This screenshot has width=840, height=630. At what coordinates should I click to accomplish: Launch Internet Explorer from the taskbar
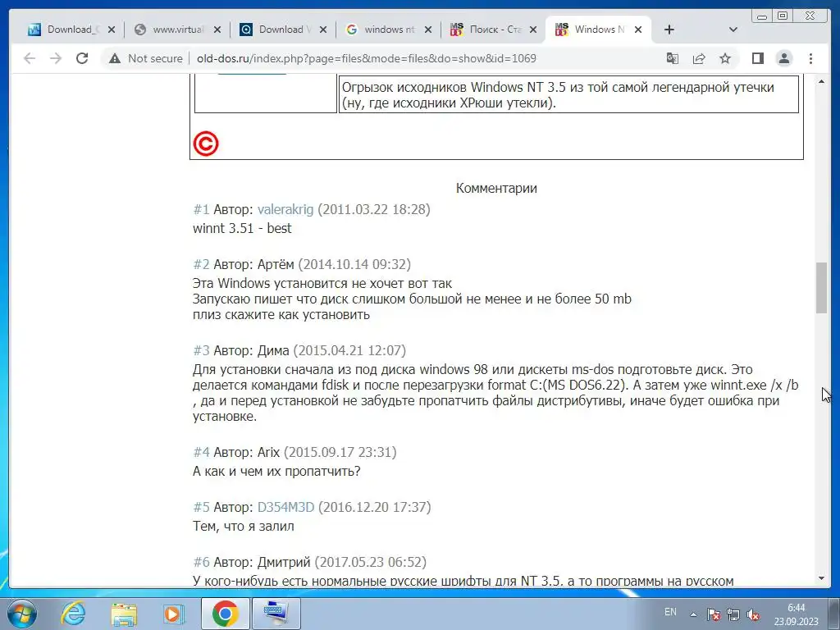(73, 614)
